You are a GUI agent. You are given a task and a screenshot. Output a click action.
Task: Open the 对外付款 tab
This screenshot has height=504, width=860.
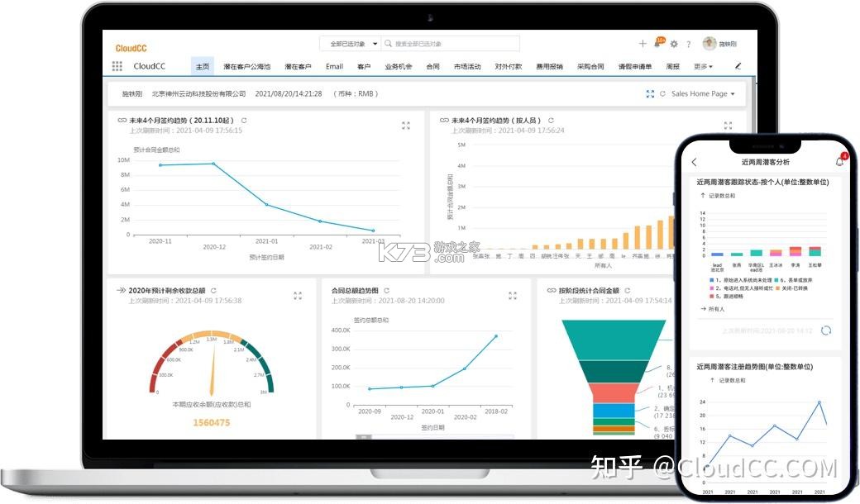(x=509, y=66)
